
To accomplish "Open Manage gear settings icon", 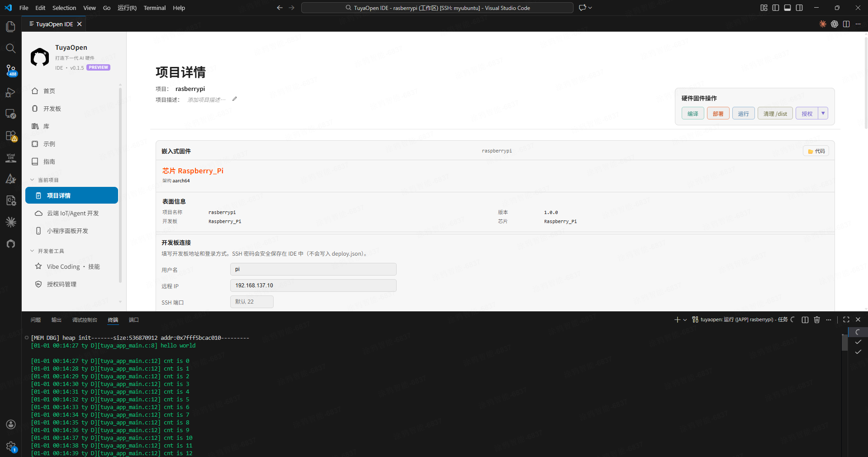I will (x=10, y=446).
